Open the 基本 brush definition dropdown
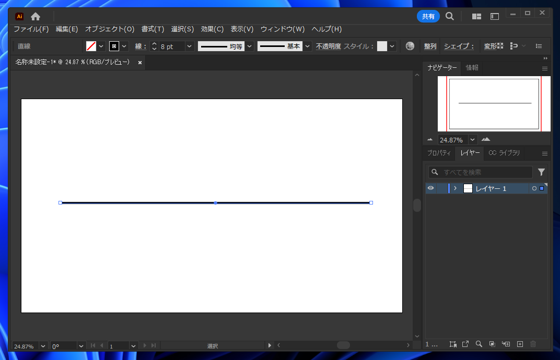 point(308,46)
